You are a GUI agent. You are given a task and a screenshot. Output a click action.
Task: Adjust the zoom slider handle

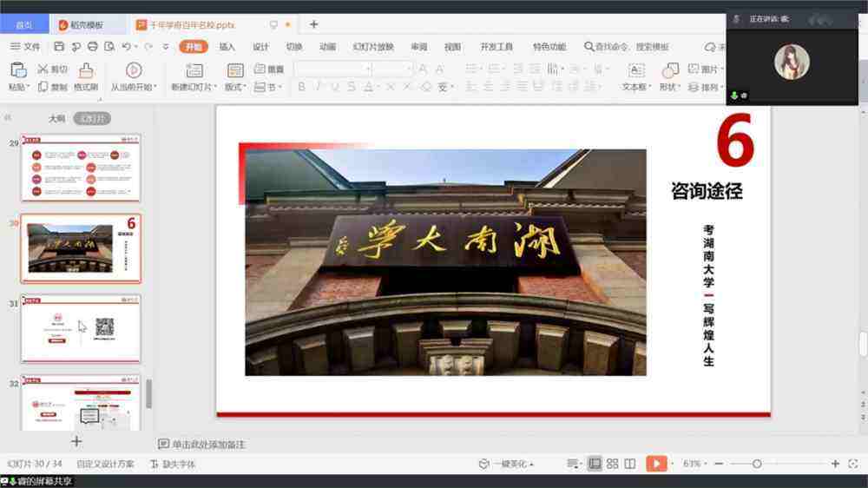[x=757, y=464]
